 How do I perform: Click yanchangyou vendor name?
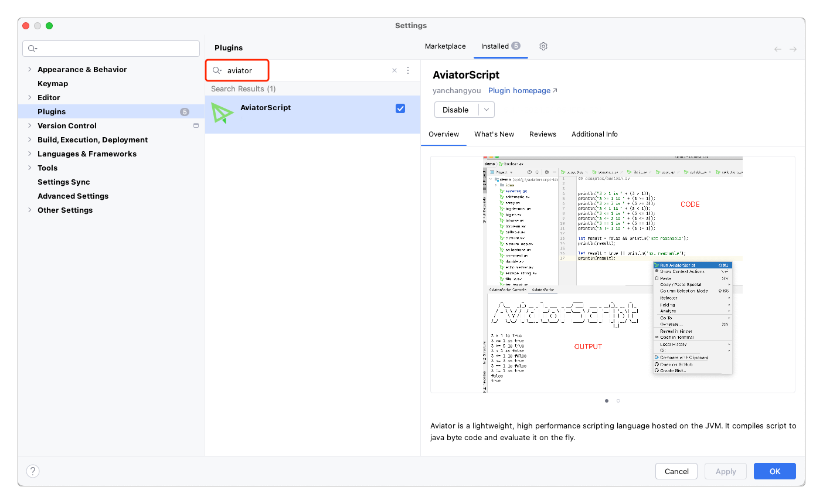pos(457,90)
